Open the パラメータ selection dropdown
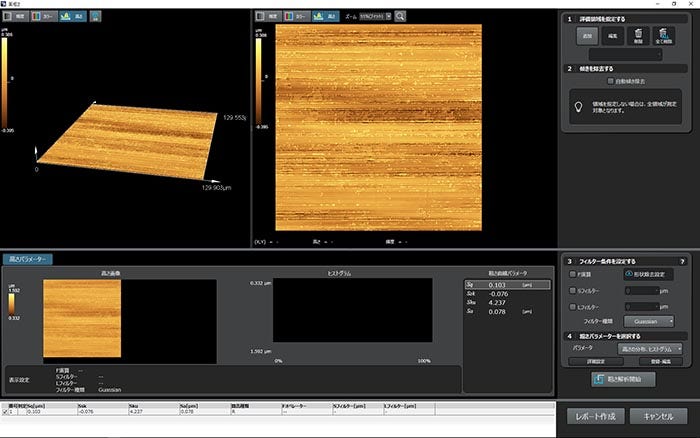The width and height of the screenshot is (700, 438). pyautogui.click(x=649, y=349)
